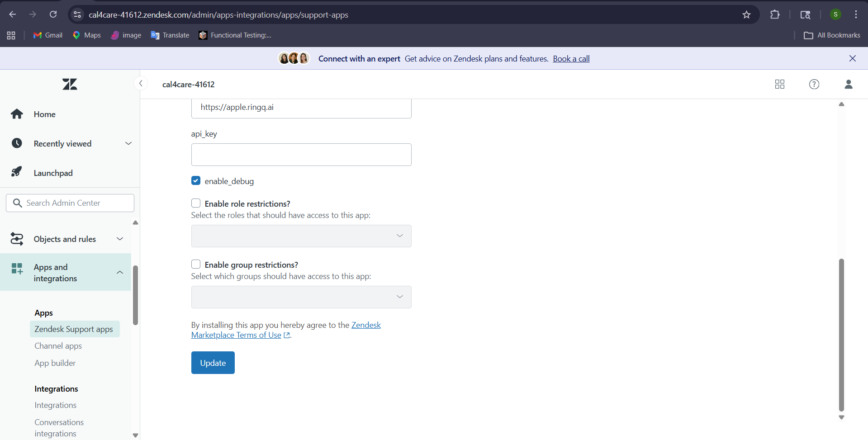Image resolution: width=868 pixels, height=440 pixels.
Task: Open the Chrome search tabs icon
Action: coord(805,14)
